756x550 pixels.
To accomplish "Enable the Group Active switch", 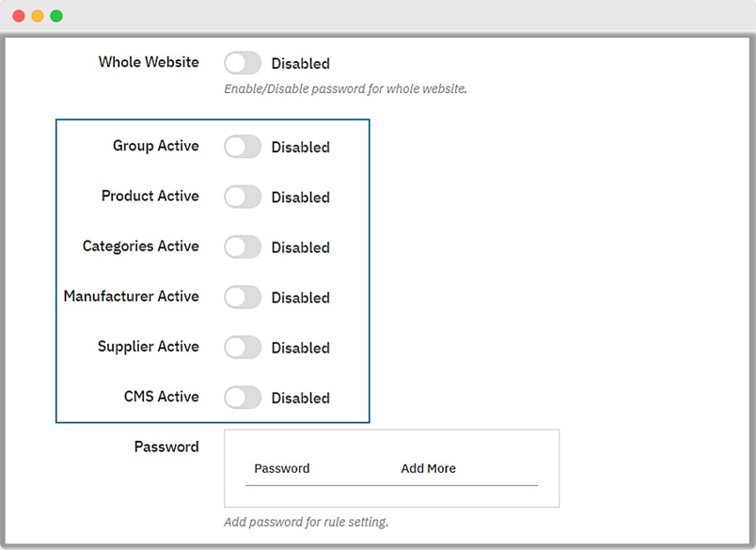I will (242, 147).
